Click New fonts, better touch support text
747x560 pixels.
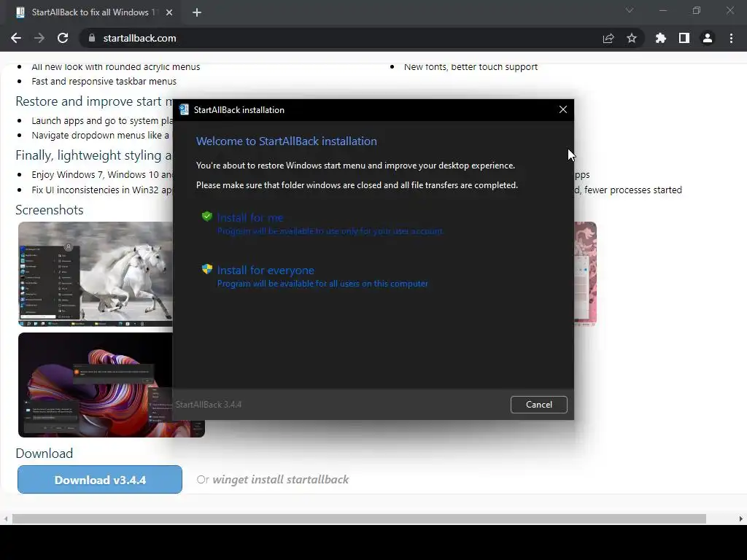pyautogui.click(x=471, y=66)
